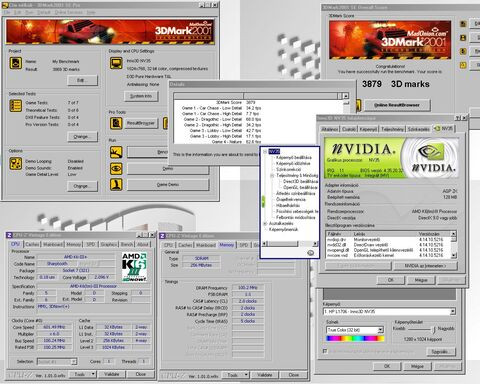Click Change button under Options
The image size is (480, 384).
click(x=82, y=186)
